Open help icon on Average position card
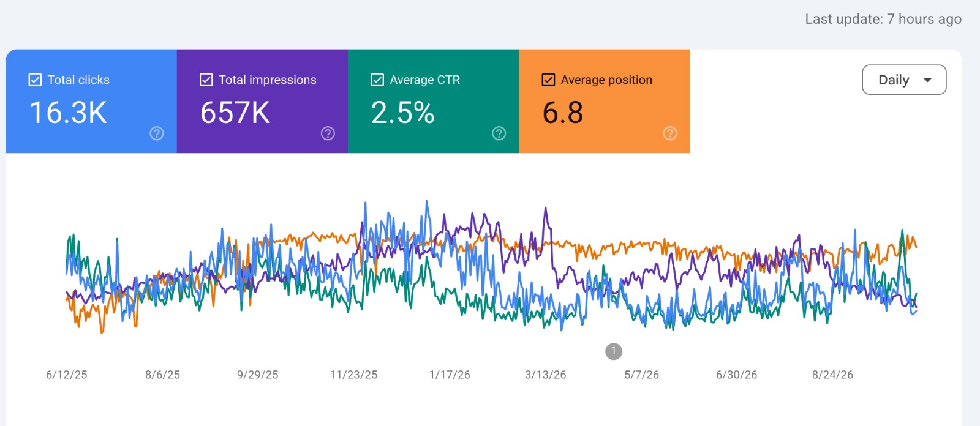The width and height of the screenshot is (980, 426). coord(670,133)
